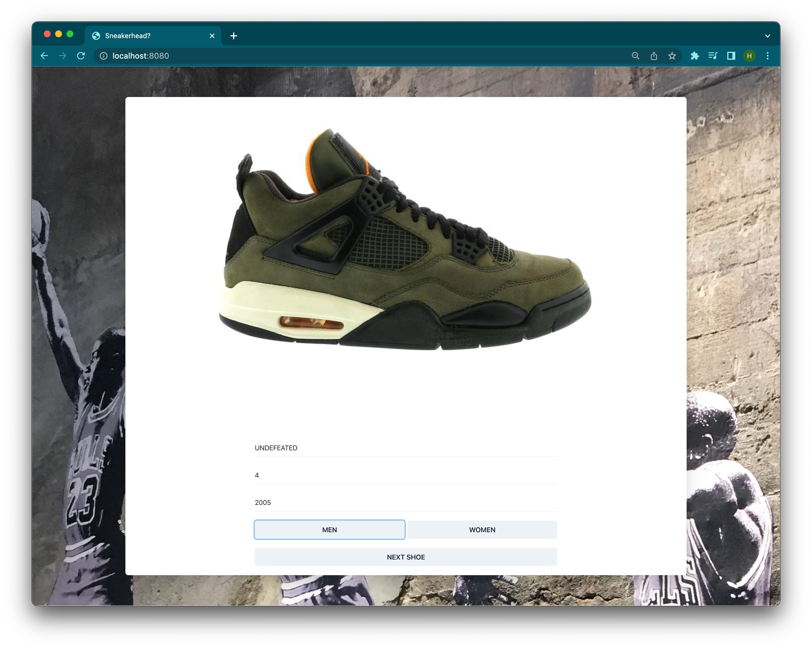Select the MEN option

click(329, 530)
